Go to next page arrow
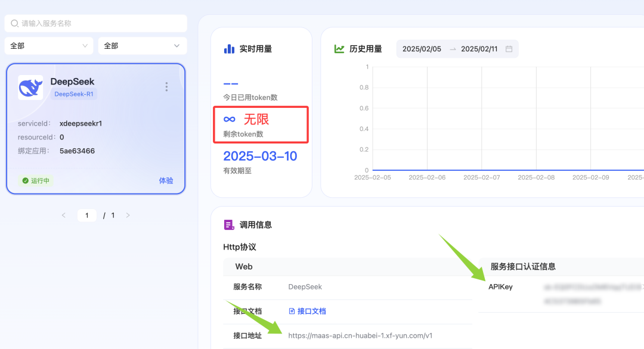Viewport: 644px width, 349px height. pos(128,216)
